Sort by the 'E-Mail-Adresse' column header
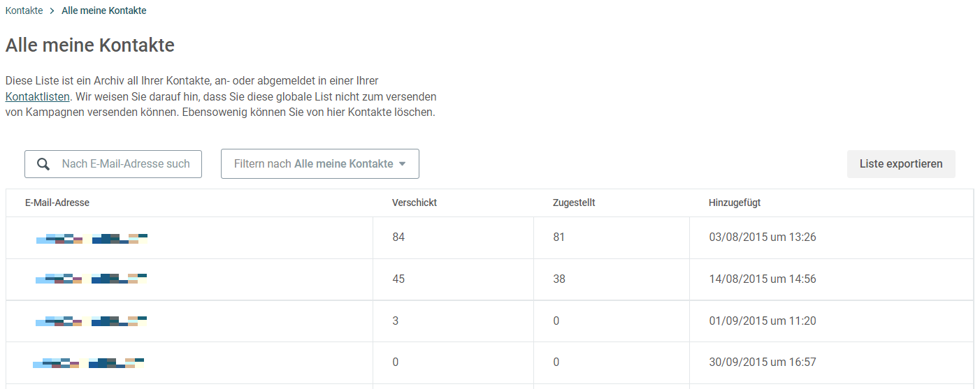Screen dimensions: 980x389 (57, 203)
